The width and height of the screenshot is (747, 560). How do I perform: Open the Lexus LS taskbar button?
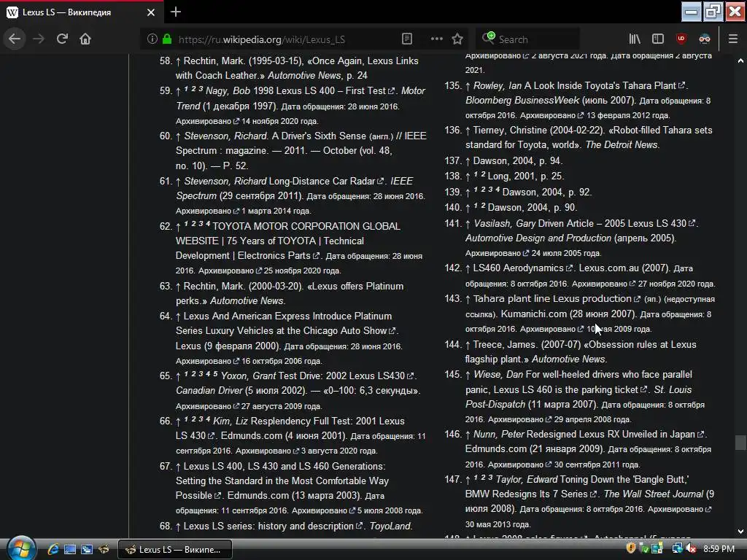click(x=175, y=549)
